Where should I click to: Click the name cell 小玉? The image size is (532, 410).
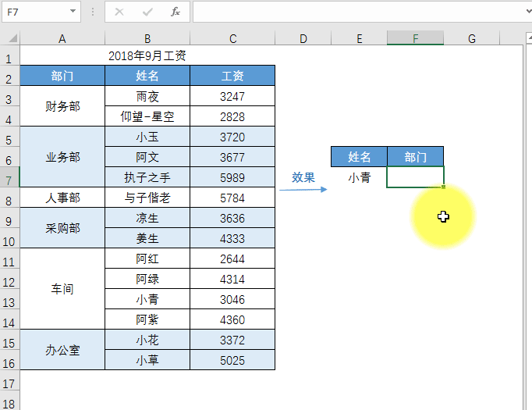coord(147,137)
